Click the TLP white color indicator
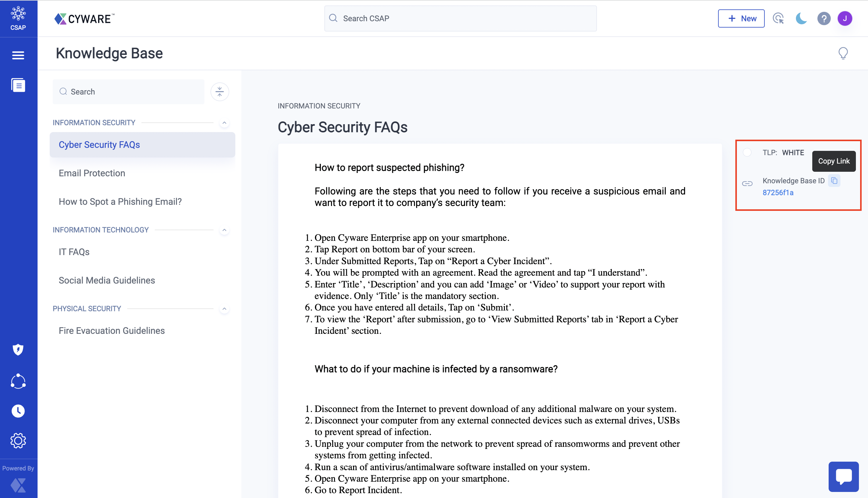Viewport: 868px width, 498px height. pyautogui.click(x=747, y=153)
